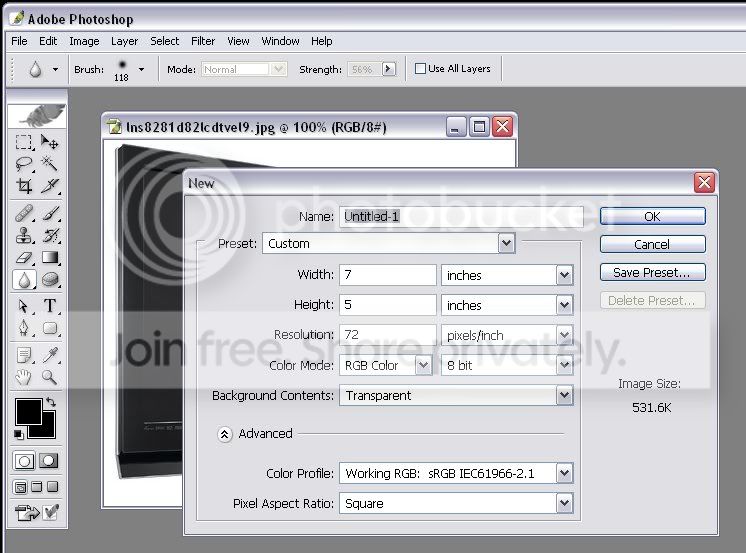The height and width of the screenshot is (553, 746).
Task: Open Brush preset picker arrow
Action: coord(141,69)
